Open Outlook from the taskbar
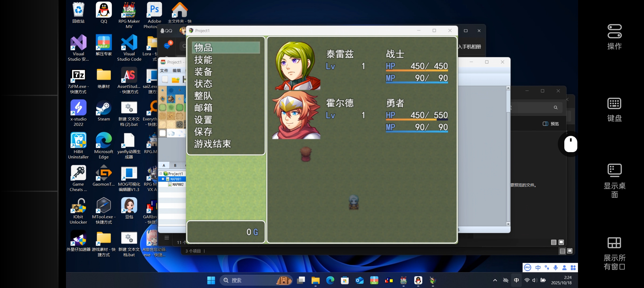 (x=359, y=280)
